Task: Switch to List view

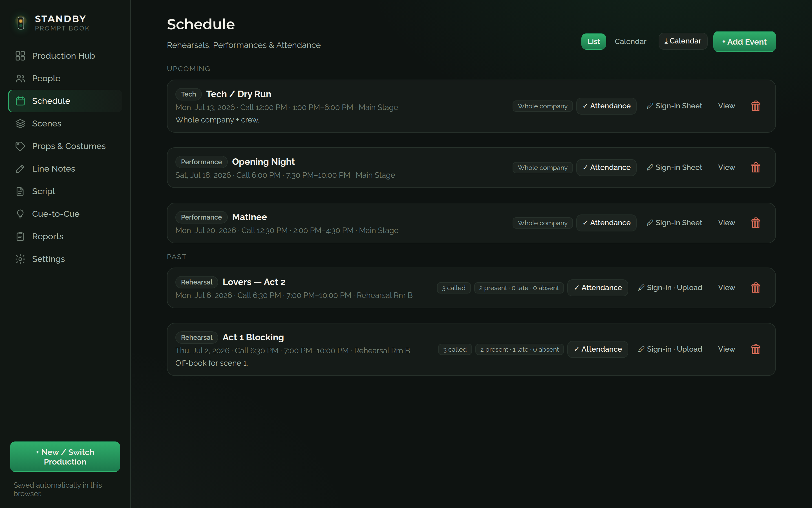Action: (x=593, y=42)
